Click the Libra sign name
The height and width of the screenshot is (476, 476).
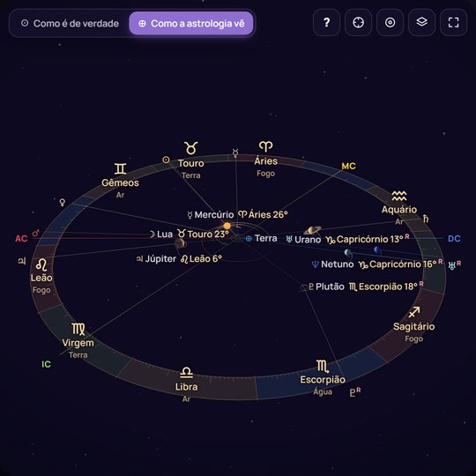point(186,387)
